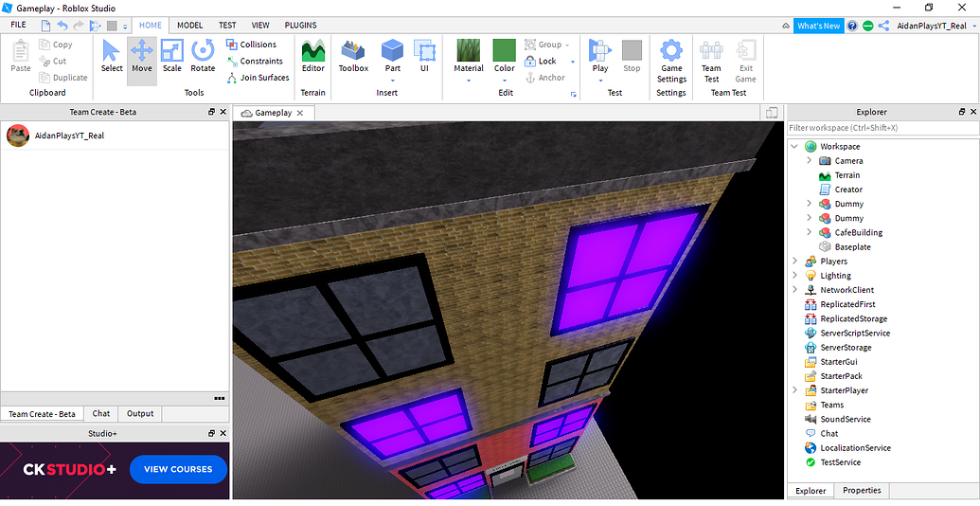Click the VIEW COURSES button

click(178, 469)
